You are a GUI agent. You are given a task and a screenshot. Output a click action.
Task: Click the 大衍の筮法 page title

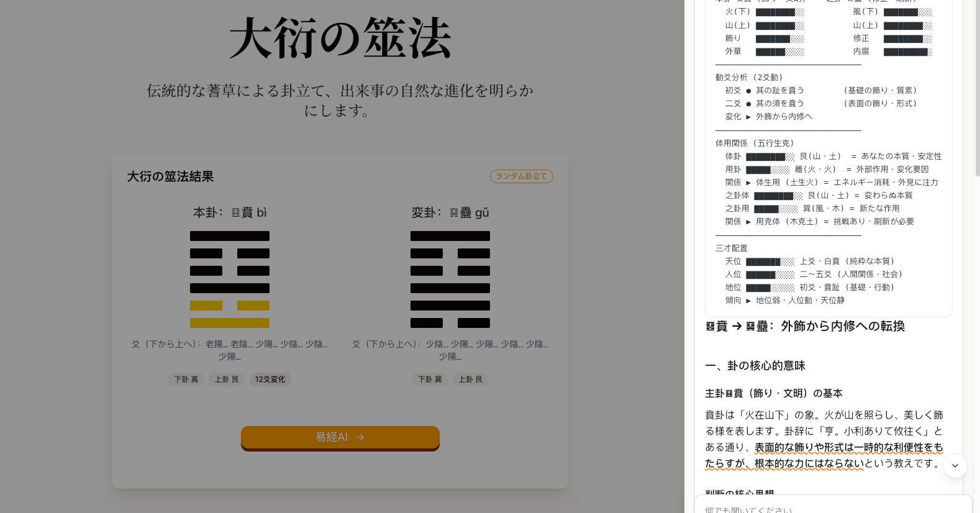340,39
